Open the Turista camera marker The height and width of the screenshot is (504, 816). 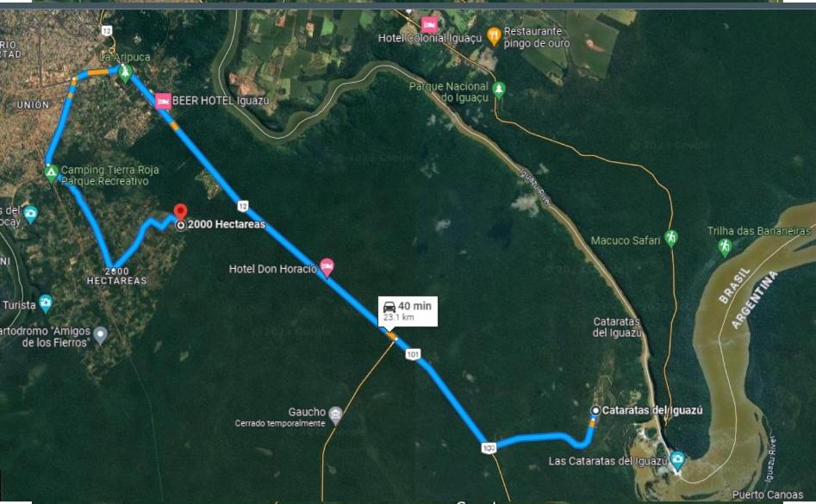pos(46,303)
